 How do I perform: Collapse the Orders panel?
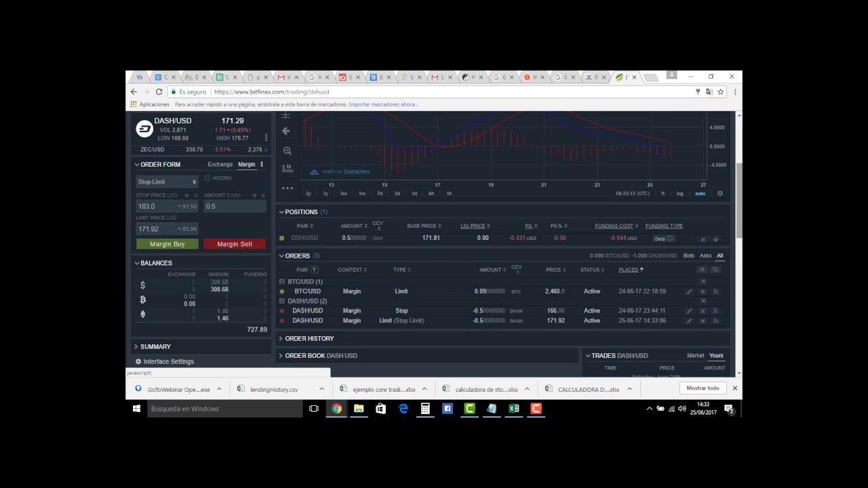pos(281,256)
